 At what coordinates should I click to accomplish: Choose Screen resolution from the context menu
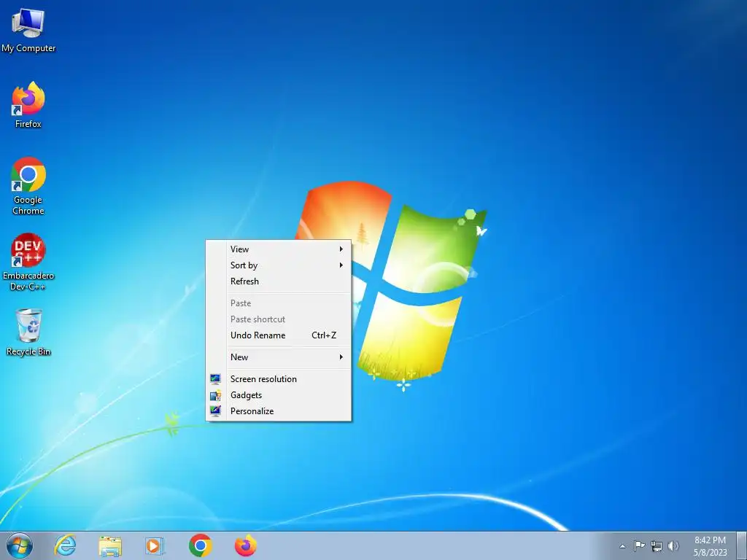click(x=279, y=379)
